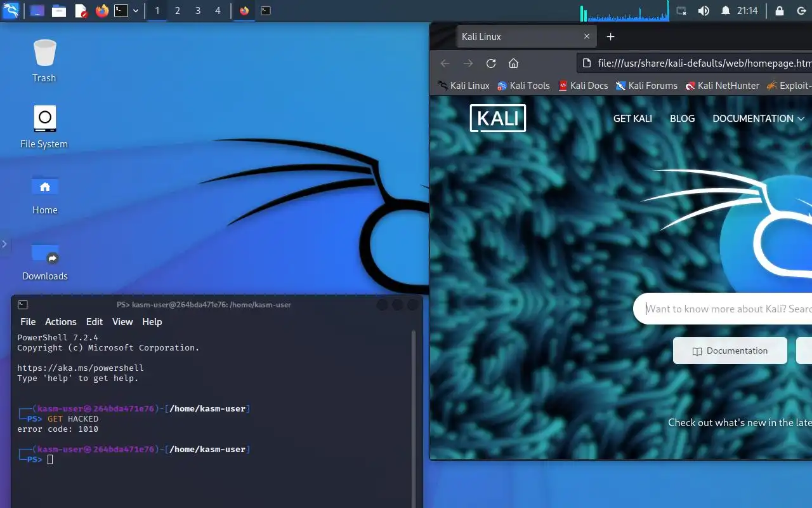Select the File System desktop icon
The width and height of the screenshot is (812, 508).
pyautogui.click(x=44, y=126)
